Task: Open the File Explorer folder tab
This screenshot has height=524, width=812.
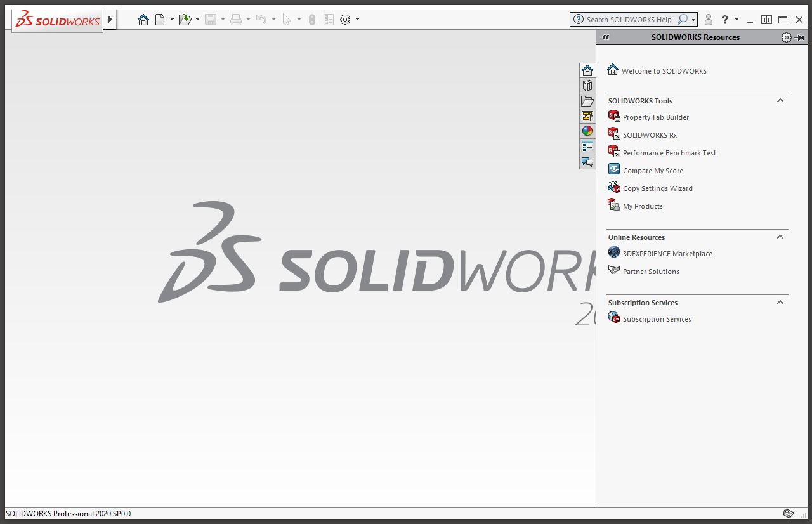Action: coord(587,101)
